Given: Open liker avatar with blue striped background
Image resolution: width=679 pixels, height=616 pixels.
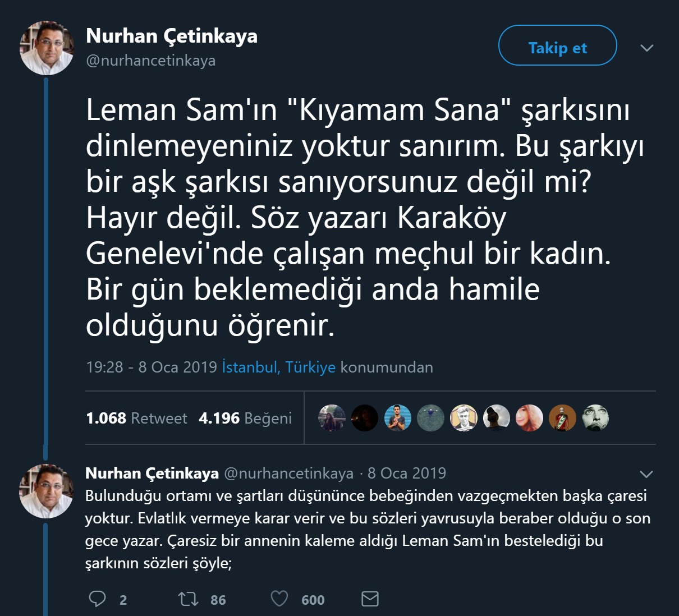Looking at the screenshot, I should (x=398, y=418).
